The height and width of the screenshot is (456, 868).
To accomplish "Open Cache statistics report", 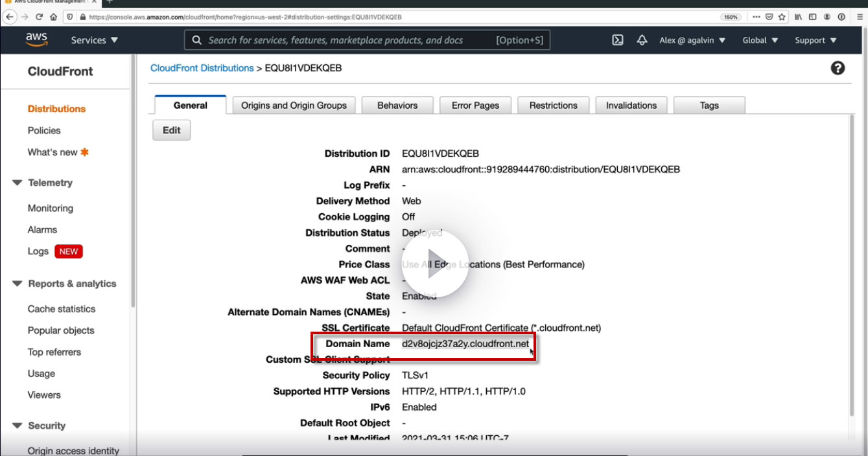I will [62, 309].
